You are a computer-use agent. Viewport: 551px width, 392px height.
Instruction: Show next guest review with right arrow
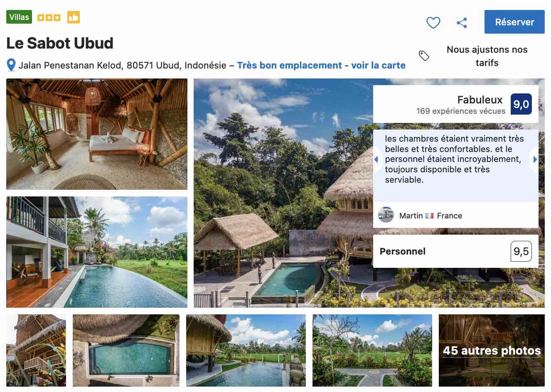[535, 159]
